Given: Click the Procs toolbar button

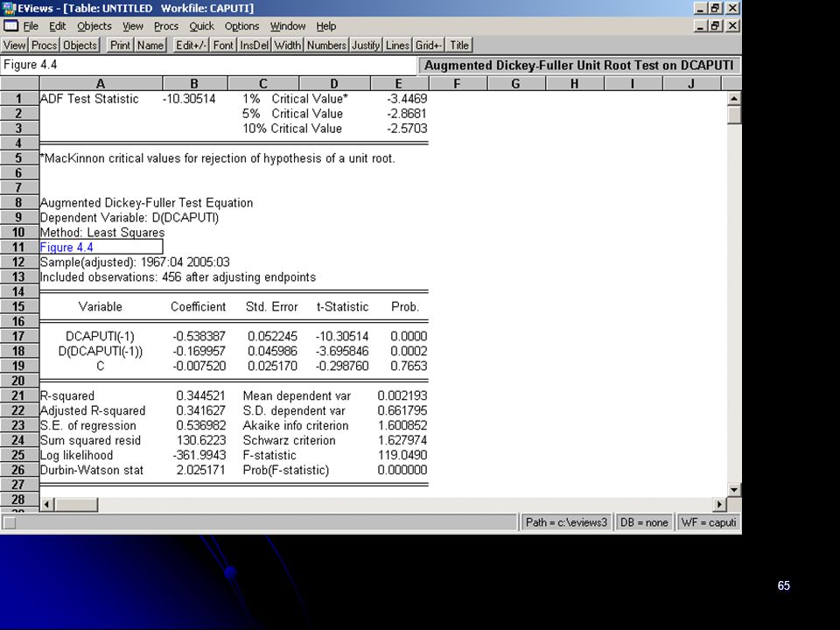Looking at the screenshot, I should point(44,45).
